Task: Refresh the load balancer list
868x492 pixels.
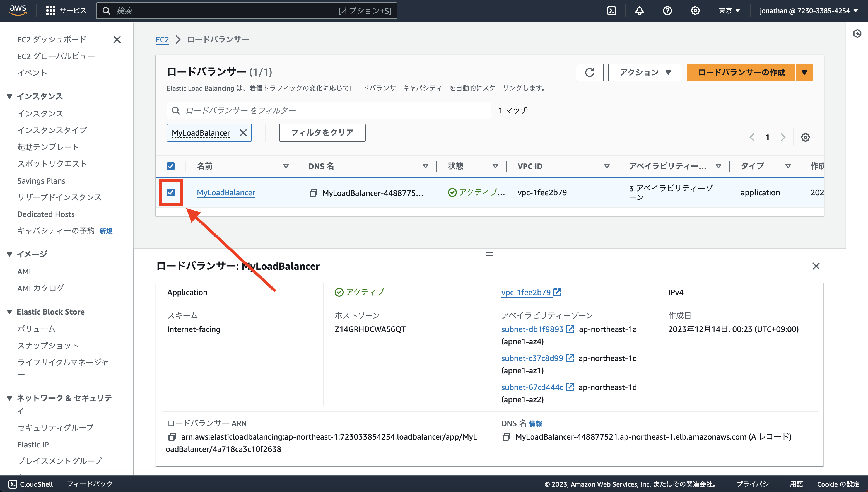Action: coord(589,72)
